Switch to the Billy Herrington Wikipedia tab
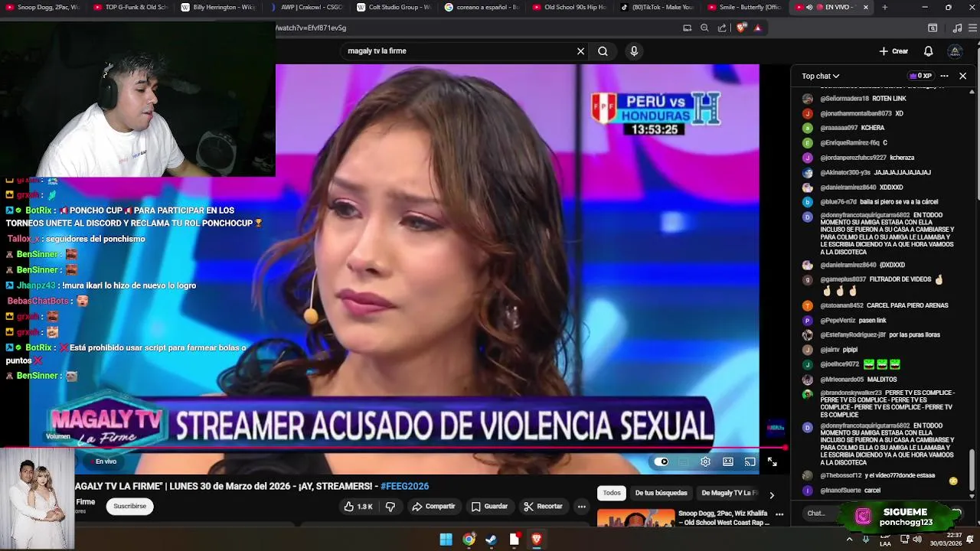Image resolution: width=980 pixels, height=551 pixels. pyautogui.click(x=219, y=8)
